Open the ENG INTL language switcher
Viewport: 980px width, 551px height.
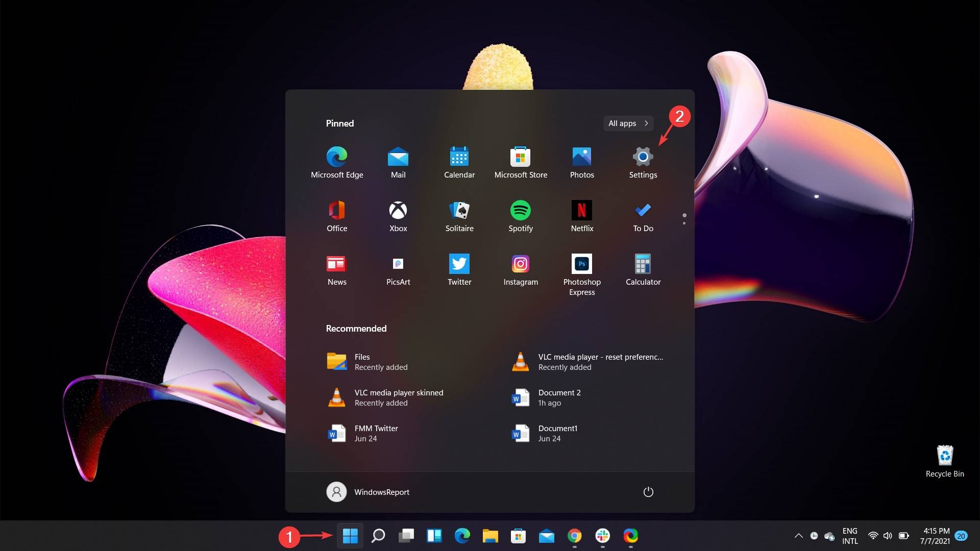click(850, 536)
